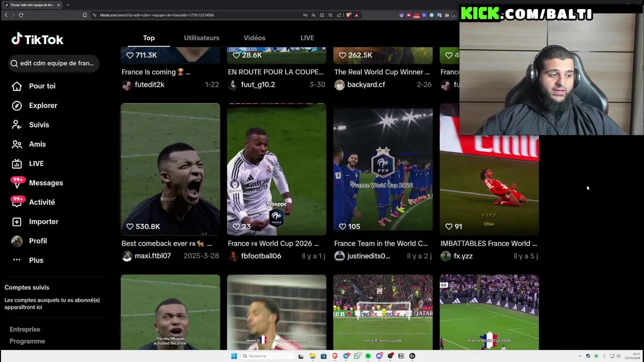Open Spotify from the taskbar

pos(368,356)
